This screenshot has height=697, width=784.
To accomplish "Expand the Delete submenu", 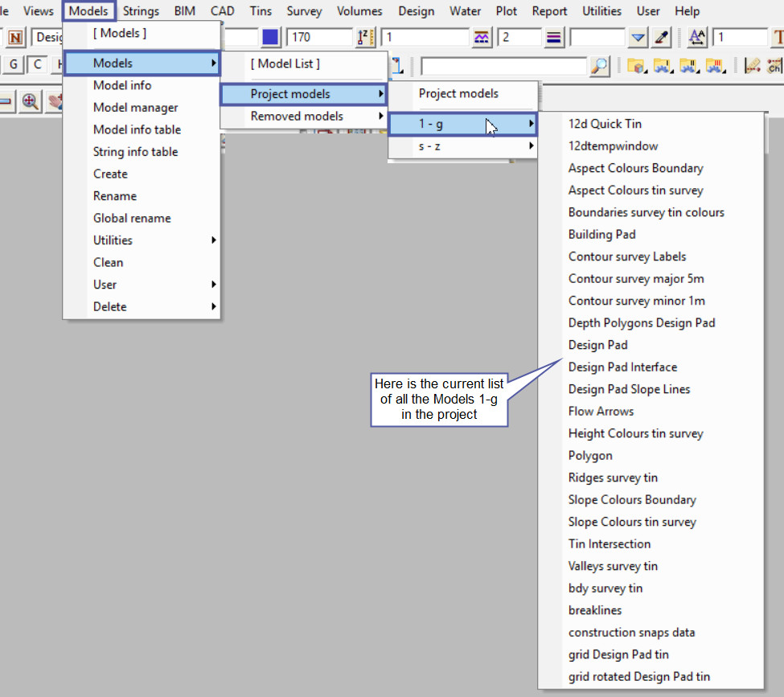I will (142, 306).
